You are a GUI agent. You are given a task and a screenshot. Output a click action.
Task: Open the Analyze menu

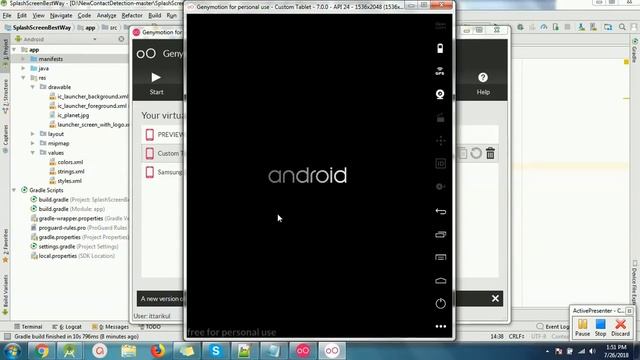coord(107,16)
